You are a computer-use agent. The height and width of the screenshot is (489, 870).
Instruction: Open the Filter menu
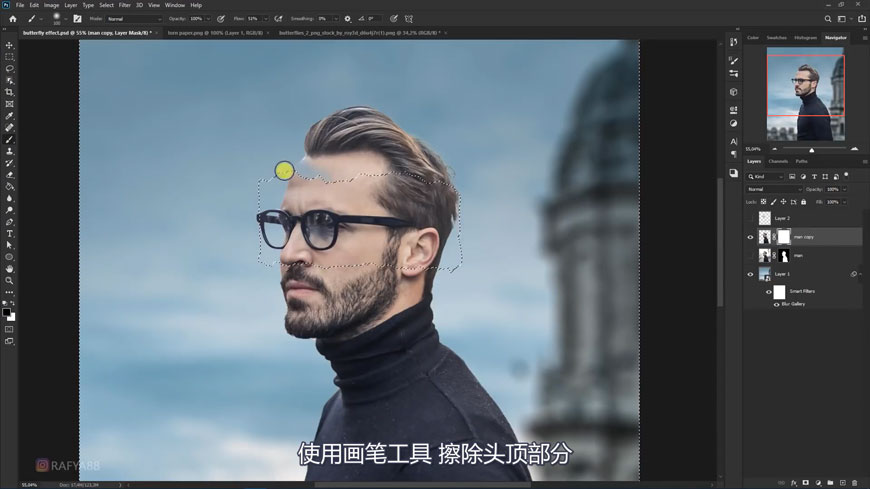click(124, 5)
